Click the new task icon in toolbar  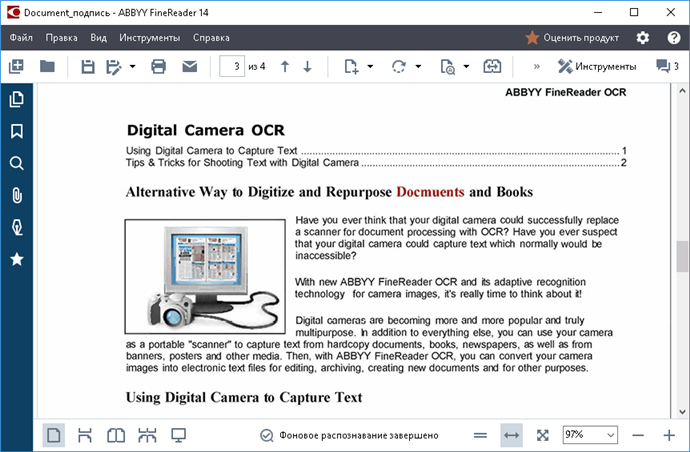(16, 66)
